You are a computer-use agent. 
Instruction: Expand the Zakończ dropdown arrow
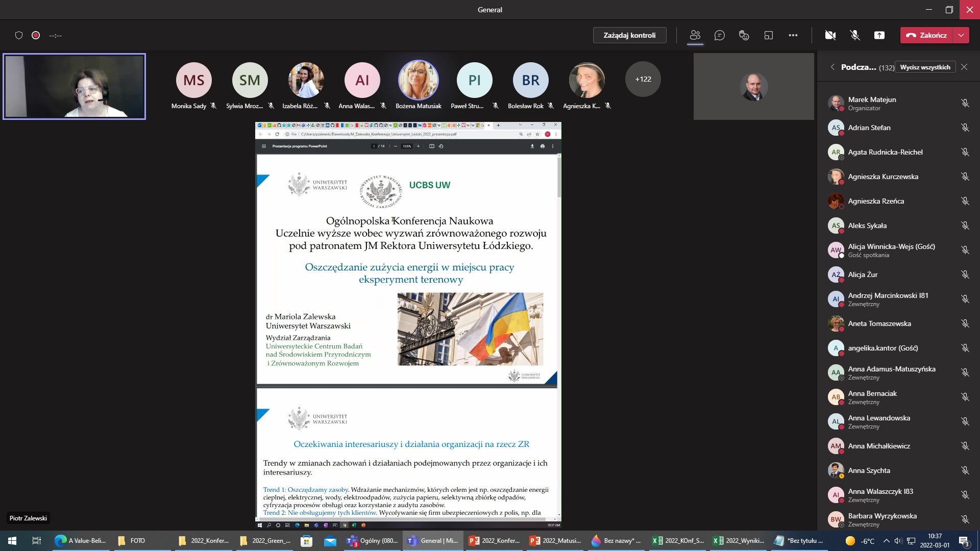coord(961,35)
